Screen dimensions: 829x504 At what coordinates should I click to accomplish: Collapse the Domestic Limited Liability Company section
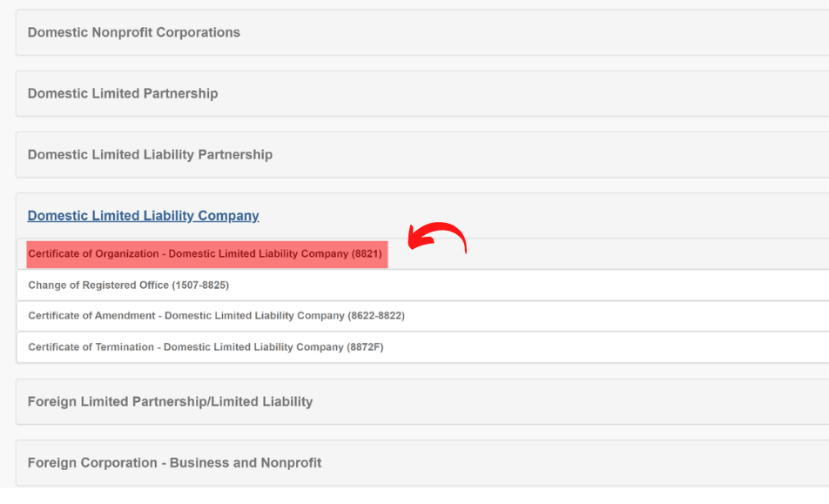pos(421,216)
